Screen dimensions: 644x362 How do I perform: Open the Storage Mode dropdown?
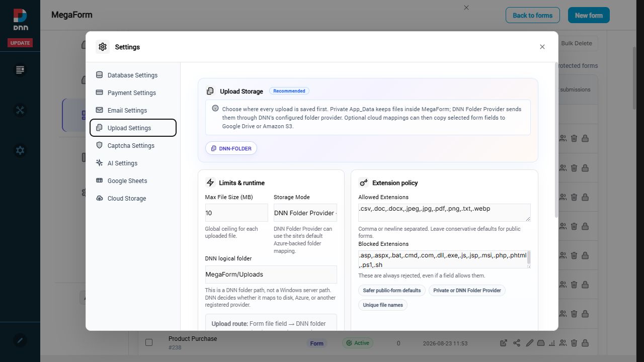(x=305, y=213)
